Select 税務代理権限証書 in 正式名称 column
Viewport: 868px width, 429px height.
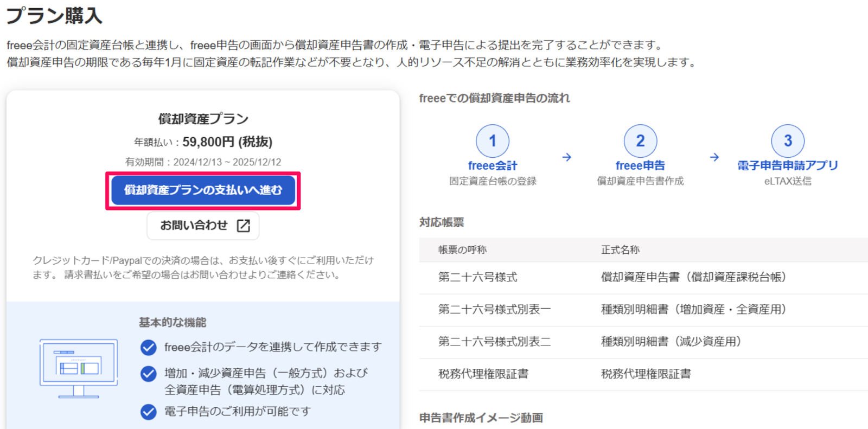[646, 374]
